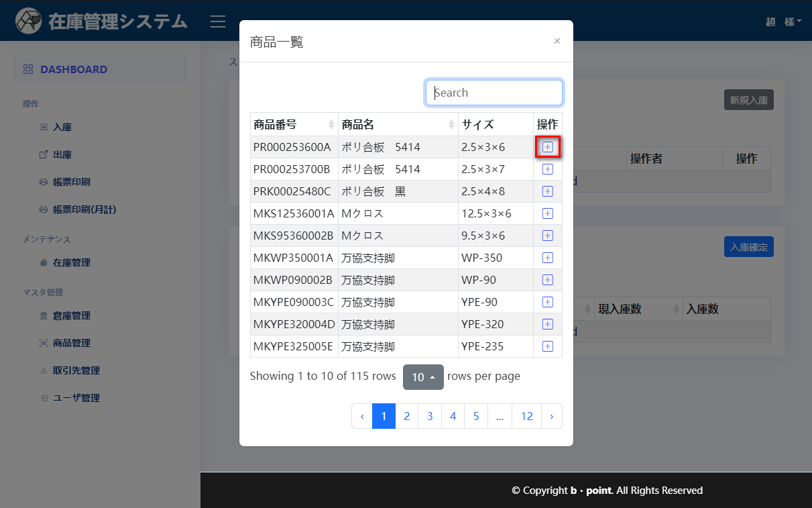Add product PR000253700B using plus icon
This screenshot has width=812, height=508.
pyautogui.click(x=547, y=169)
